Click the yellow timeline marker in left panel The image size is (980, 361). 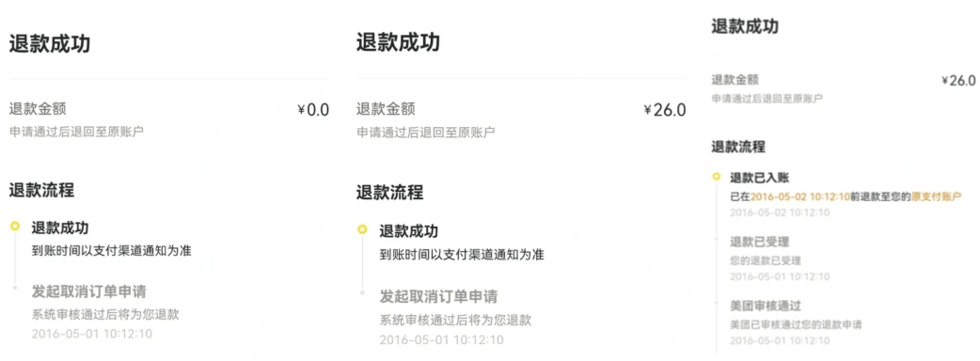pyautogui.click(x=15, y=226)
